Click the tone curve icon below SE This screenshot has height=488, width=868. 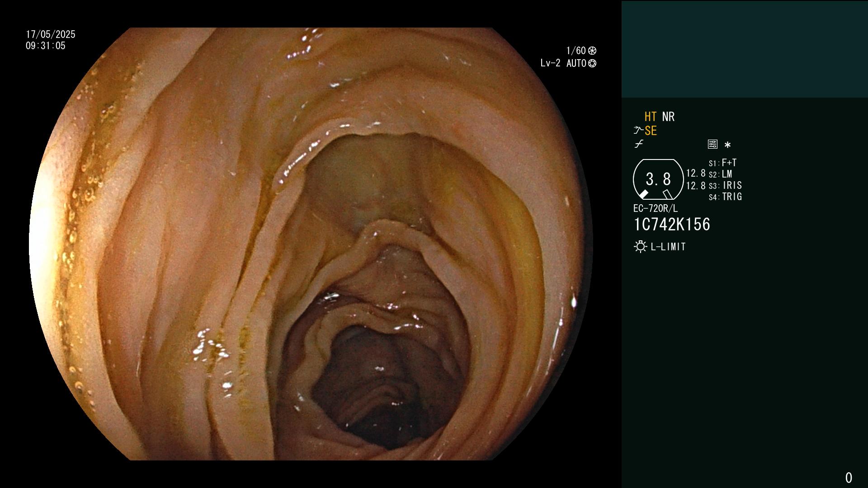click(639, 144)
